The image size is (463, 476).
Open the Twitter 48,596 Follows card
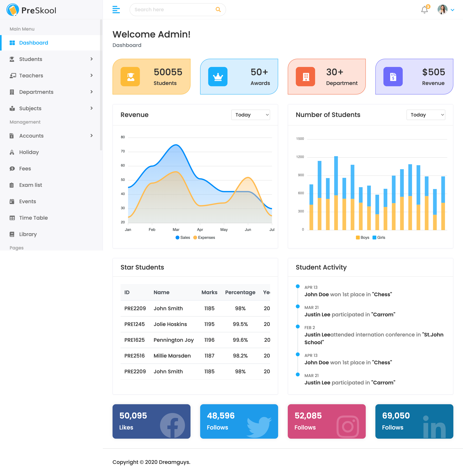[239, 421]
